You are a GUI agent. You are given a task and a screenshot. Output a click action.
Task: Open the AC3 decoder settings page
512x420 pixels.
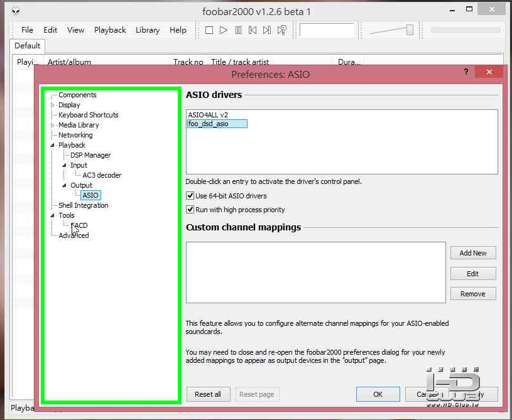102,175
